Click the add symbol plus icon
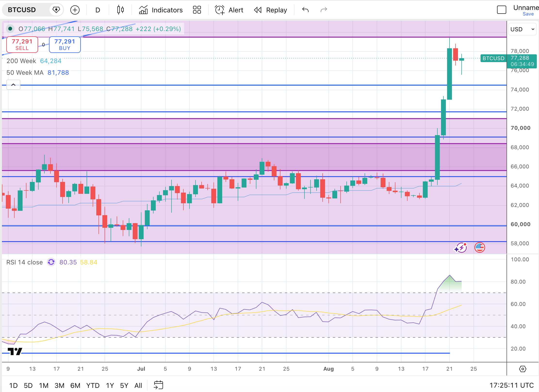Screen dimensions: 539x392 [x=75, y=10]
